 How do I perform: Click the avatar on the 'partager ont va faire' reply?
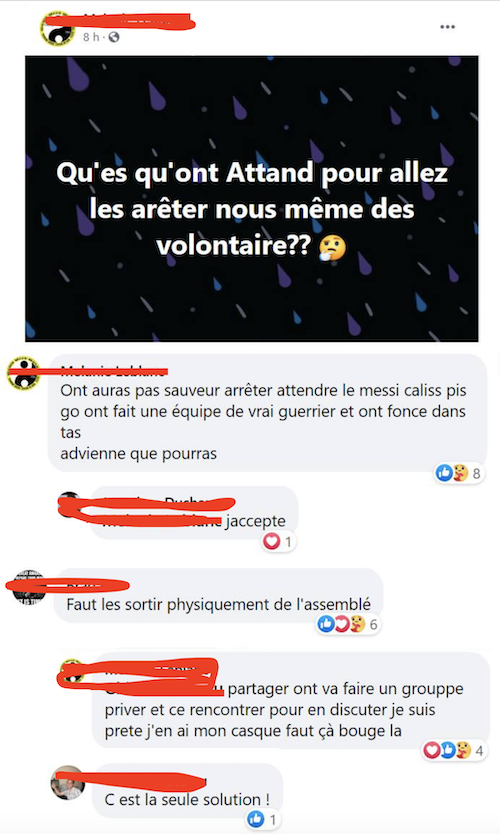71,671
